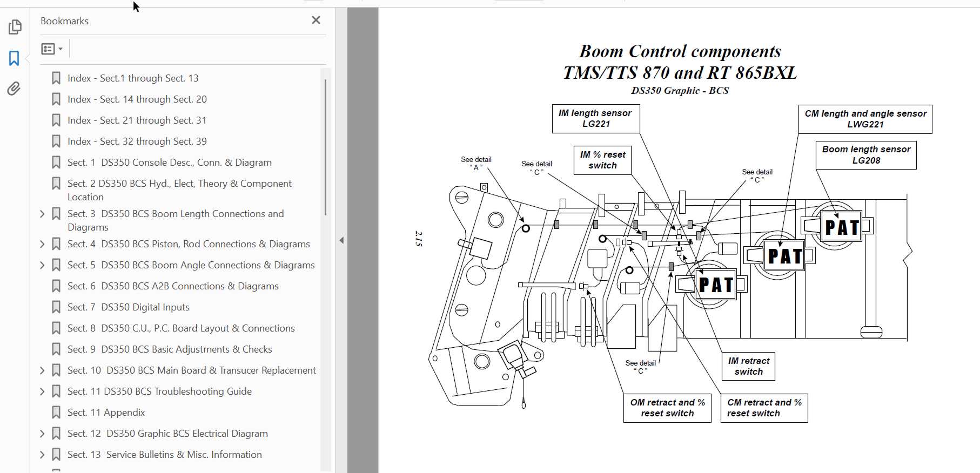Select Sect. 3 DS350 BCS Boom Length bookmark
Screen dimensions: 980x473
click(176, 220)
